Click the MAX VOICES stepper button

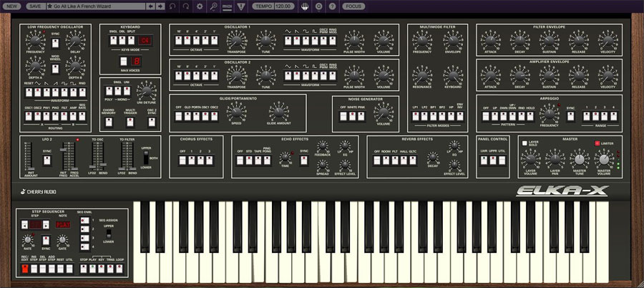(124, 62)
